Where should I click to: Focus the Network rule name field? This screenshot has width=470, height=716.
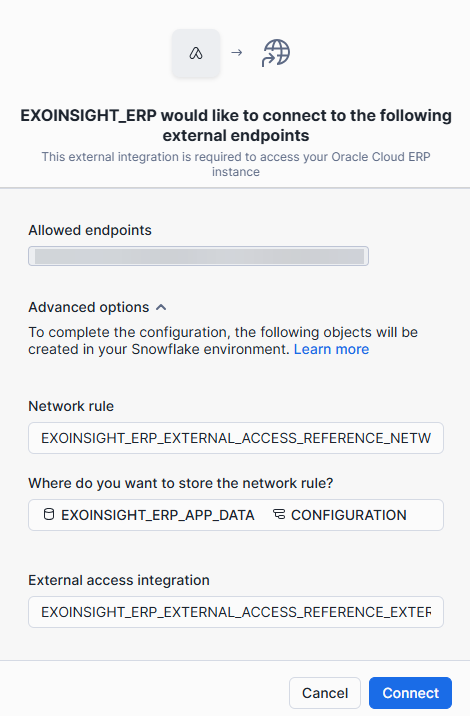[236, 438]
